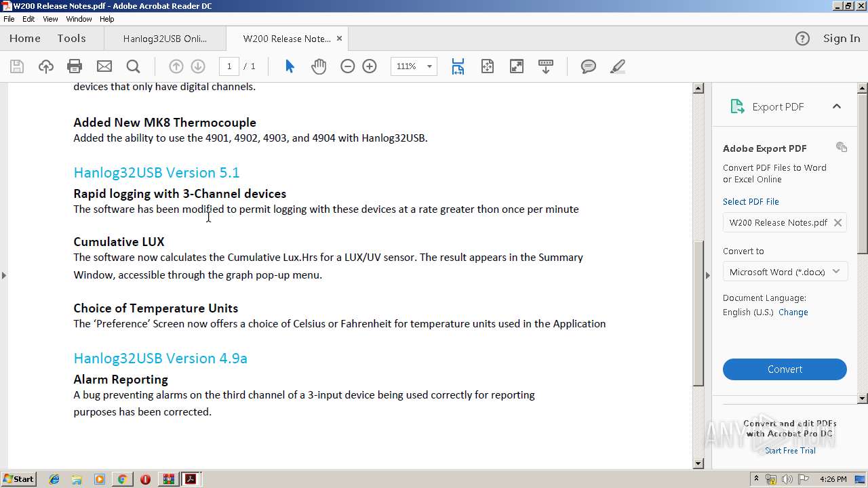The width and height of the screenshot is (868, 488).
Task: Click the Alarm Reporting heading
Action: [121, 380]
